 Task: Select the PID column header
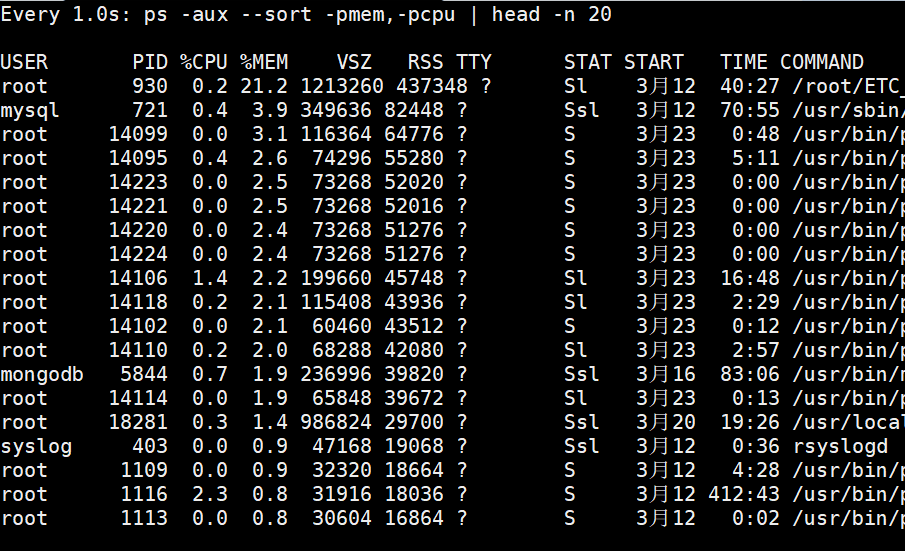[x=150, y=62]
